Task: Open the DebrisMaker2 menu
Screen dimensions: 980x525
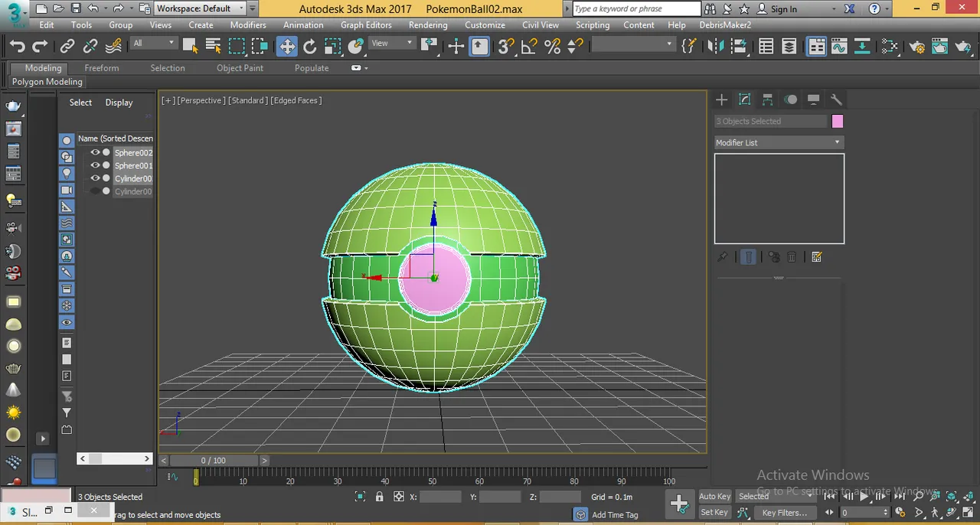Action: pyautogui.click(x=725, y=24)
